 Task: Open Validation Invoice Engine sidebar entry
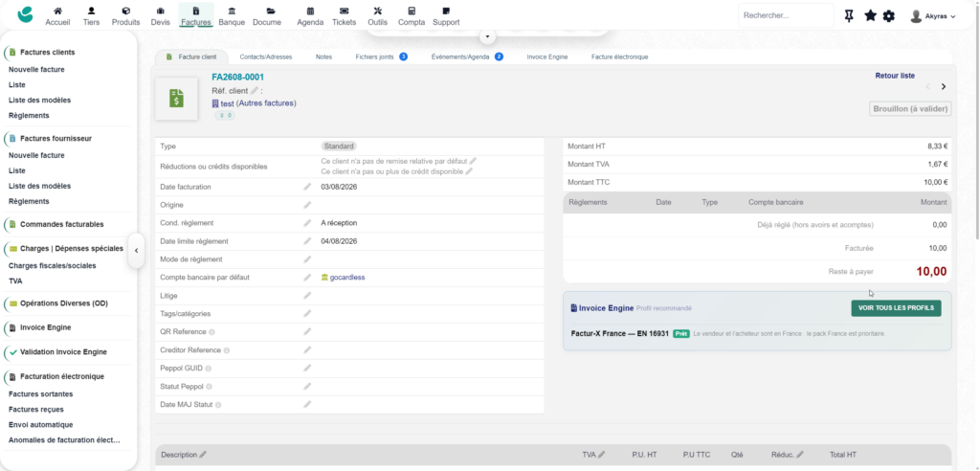pyautogui.click(x=63, y=352)
